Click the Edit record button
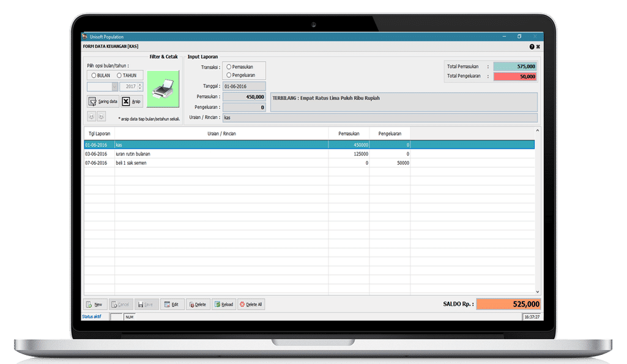 (171, 304)
